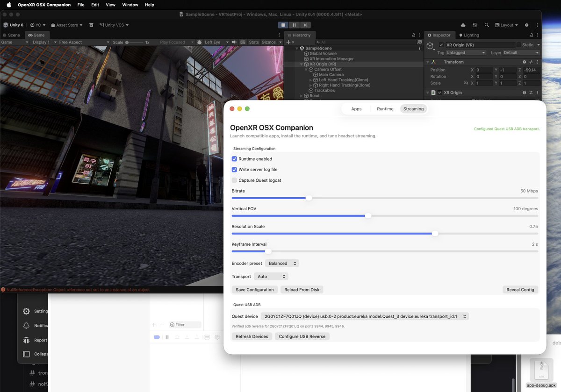This screenshot has height=392, width=561.
Task: Open the Quest device selector dropdown
Action: click(x=365, y=316)
